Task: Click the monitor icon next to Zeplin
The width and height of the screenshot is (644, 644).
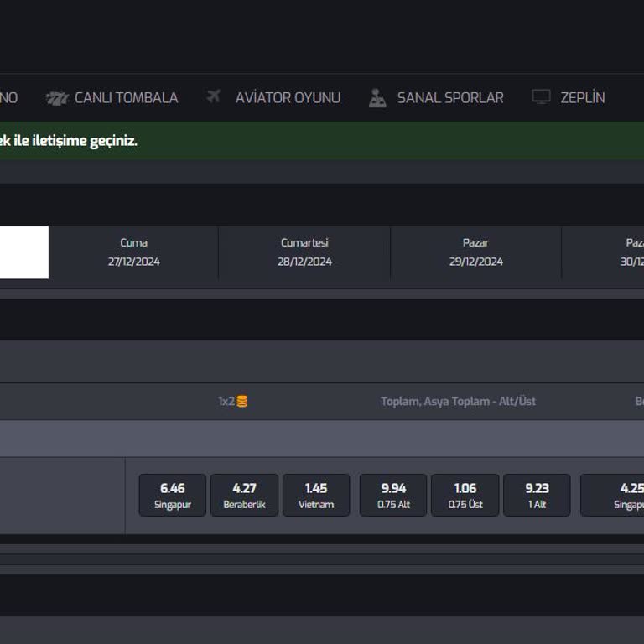Action: coord(541,97)
